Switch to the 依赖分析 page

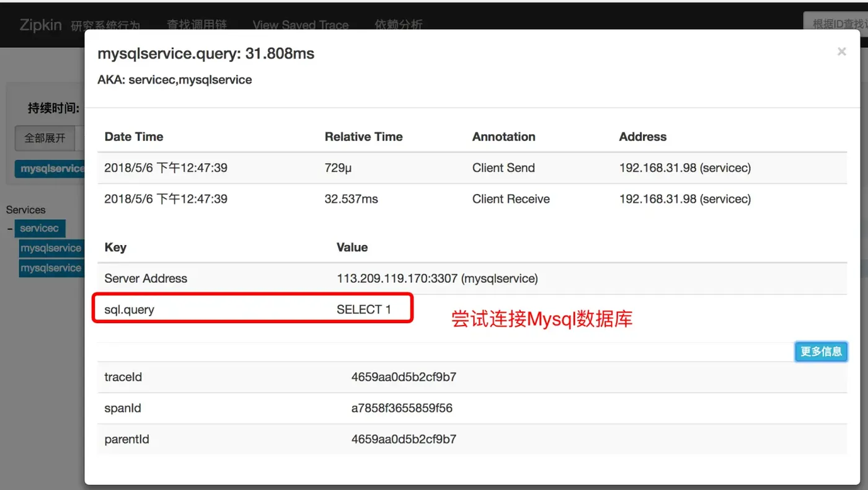[399, 25]
